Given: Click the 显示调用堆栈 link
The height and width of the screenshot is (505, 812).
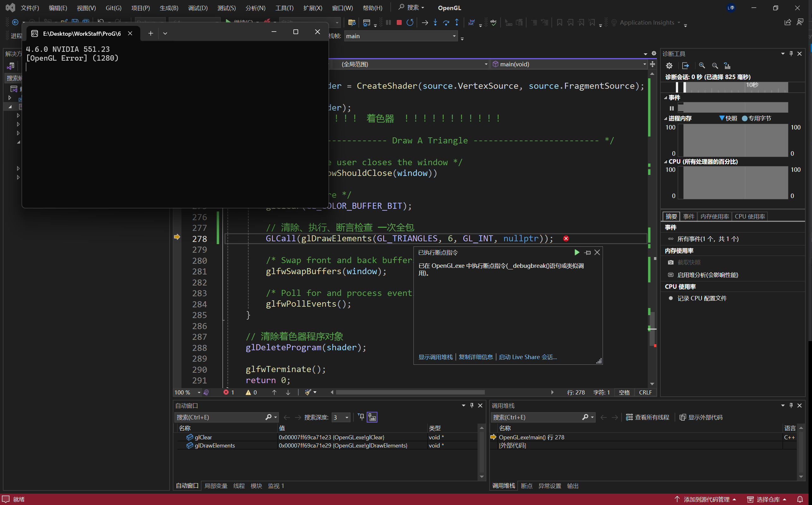Looking at the screenshot, I should 435,357.
